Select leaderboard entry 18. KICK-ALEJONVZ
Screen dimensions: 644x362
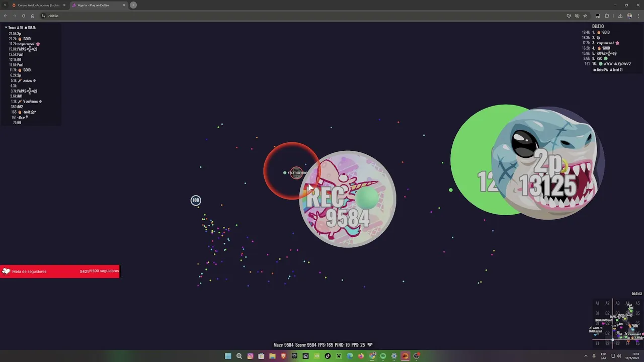tap(611, 64)
